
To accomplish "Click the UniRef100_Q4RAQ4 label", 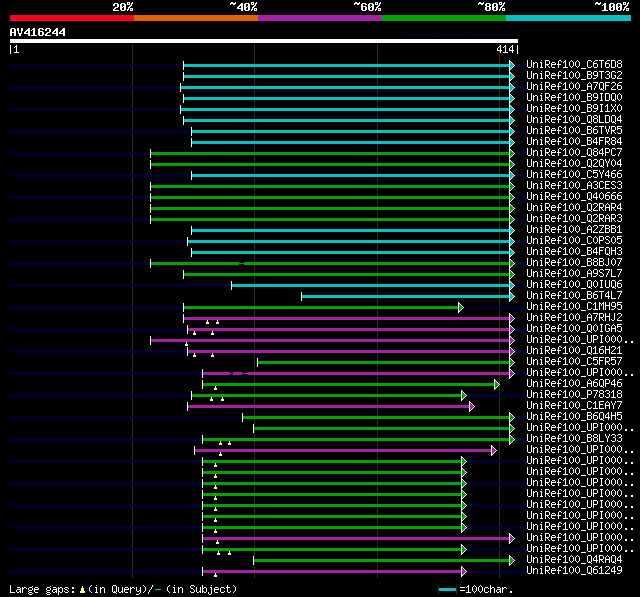I will (574, 560).
